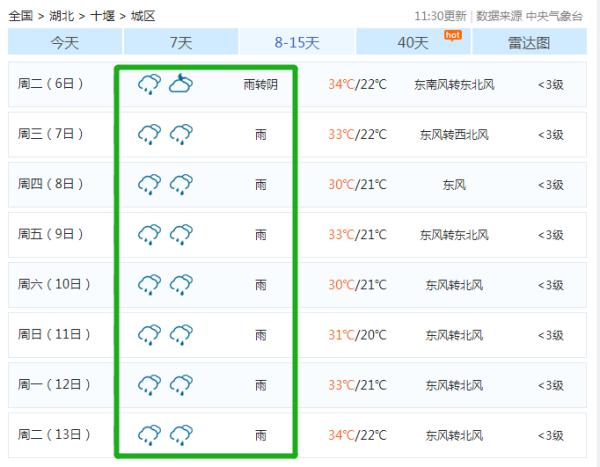Click the 雨 description for 13日
This screenshot has width=600, height=467.
(261, 435)
